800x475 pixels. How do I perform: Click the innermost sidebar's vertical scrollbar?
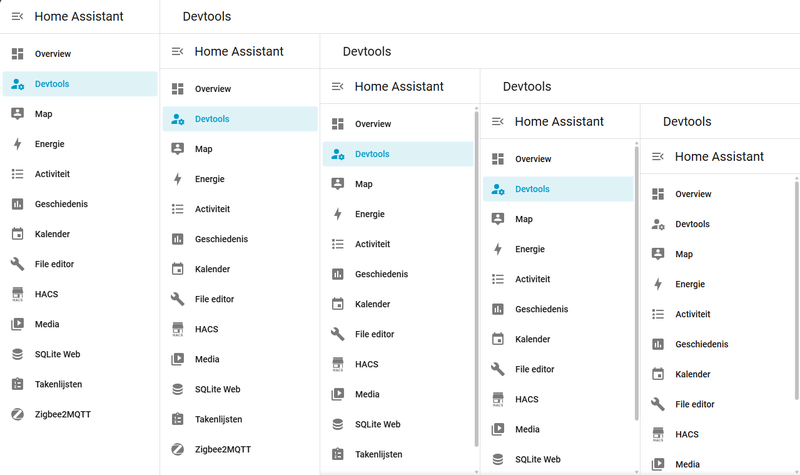797,291
